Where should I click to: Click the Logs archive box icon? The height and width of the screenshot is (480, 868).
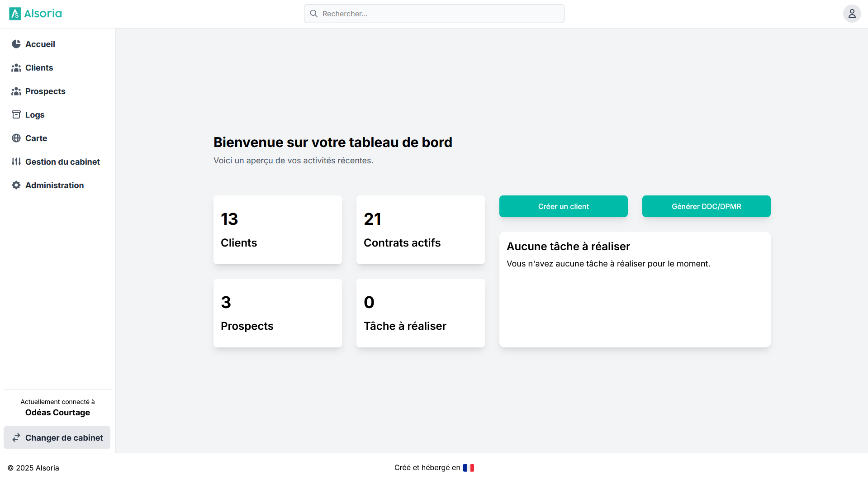[x=16, y=115]
